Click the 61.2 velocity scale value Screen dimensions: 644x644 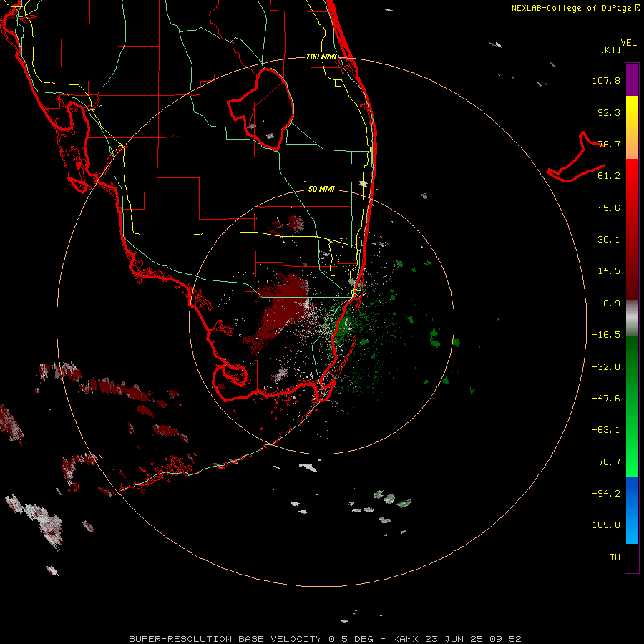pyautogui.click(x=609, y=176)
